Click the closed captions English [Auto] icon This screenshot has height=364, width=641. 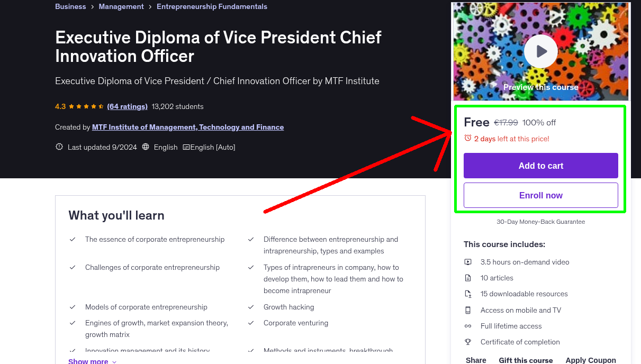(x=186, y=147)
